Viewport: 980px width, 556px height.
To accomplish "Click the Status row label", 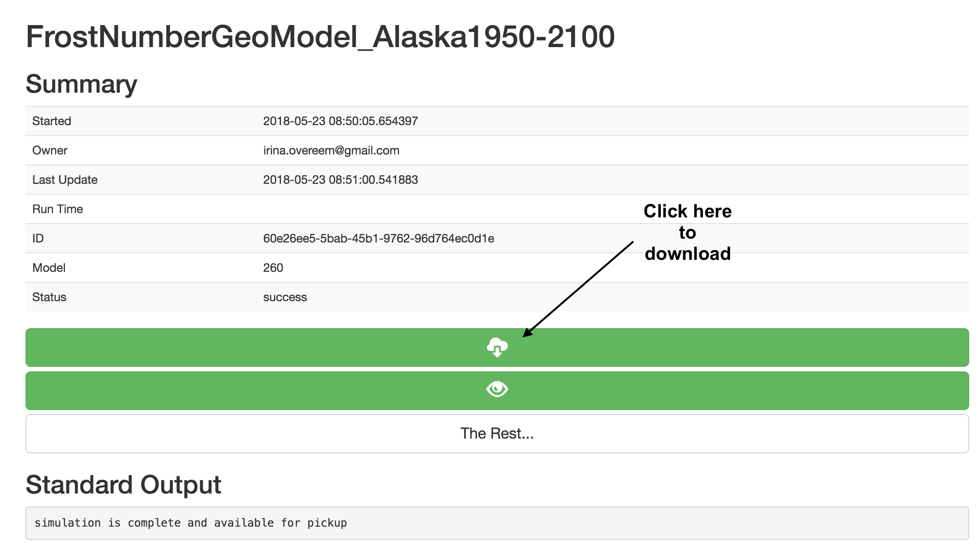I will [x=49, y=297].
